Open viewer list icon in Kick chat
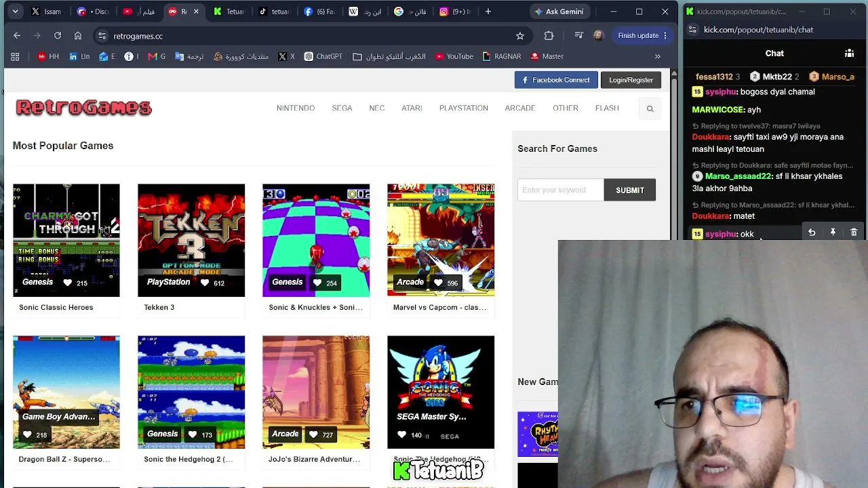 (x=849, y=54)
